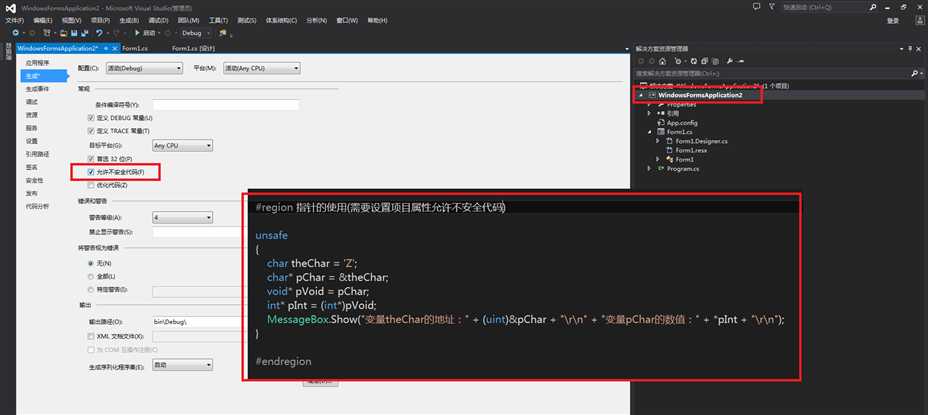Click the 登录 sign-in link
The image size is (928, 415).
click(893, 21)
